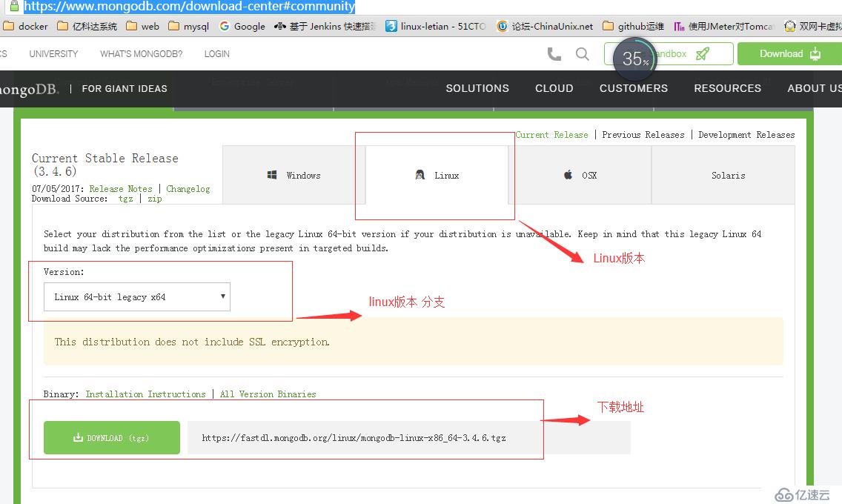Download source as zip link
842x504 pixels.
coord(155,199)
